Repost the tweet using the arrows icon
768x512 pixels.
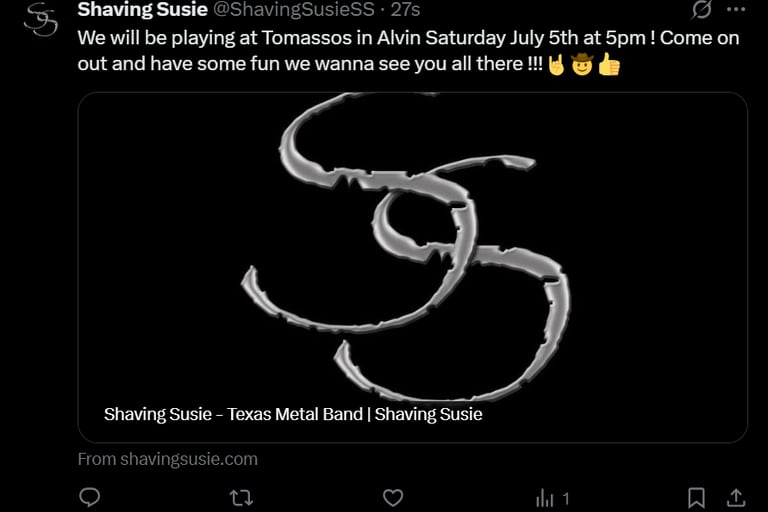tap(241, 498)
